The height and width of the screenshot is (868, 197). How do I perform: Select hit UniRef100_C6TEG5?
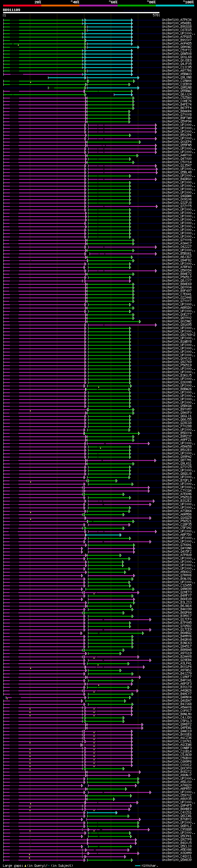(177, 30)
